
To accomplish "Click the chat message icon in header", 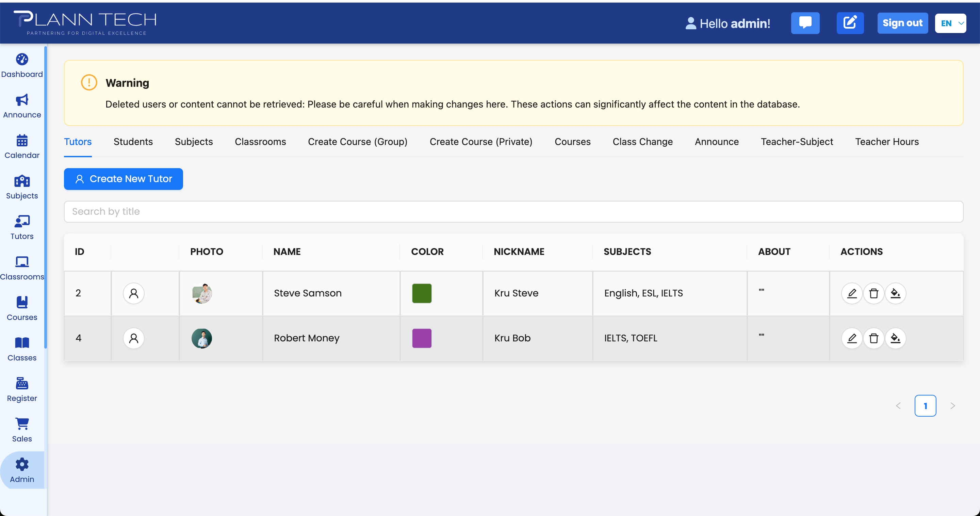I will [805, 23].
